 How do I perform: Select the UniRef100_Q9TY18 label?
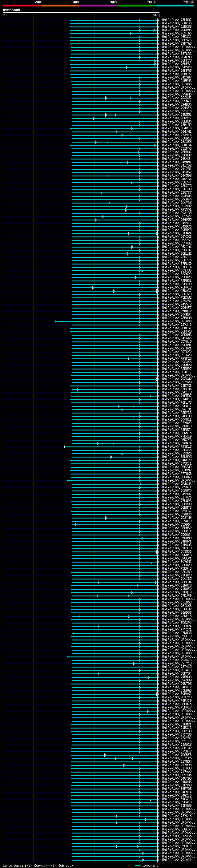pos(177,664)
